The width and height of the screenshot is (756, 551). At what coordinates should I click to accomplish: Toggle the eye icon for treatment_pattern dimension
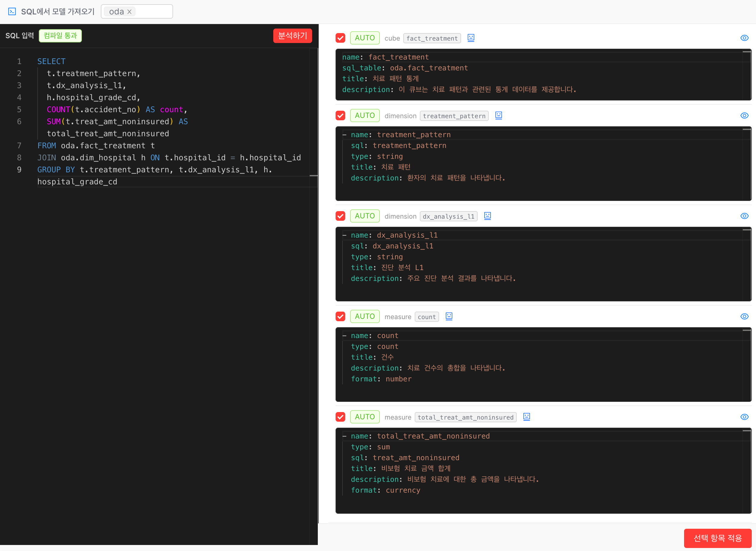(x=744, y=115)
